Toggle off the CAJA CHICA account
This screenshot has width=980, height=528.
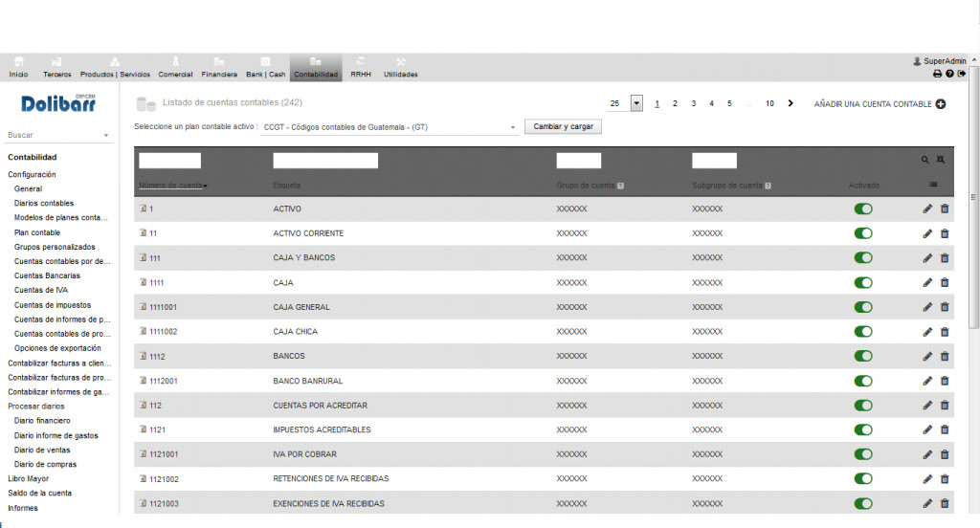pyautogui.click(x=863, y=332)
